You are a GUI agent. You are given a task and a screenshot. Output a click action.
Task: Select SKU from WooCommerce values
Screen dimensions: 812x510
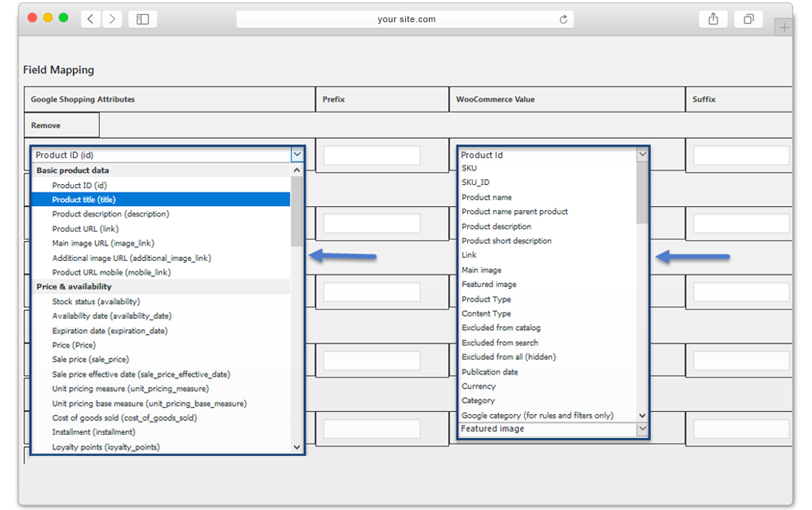coord(469,168)
